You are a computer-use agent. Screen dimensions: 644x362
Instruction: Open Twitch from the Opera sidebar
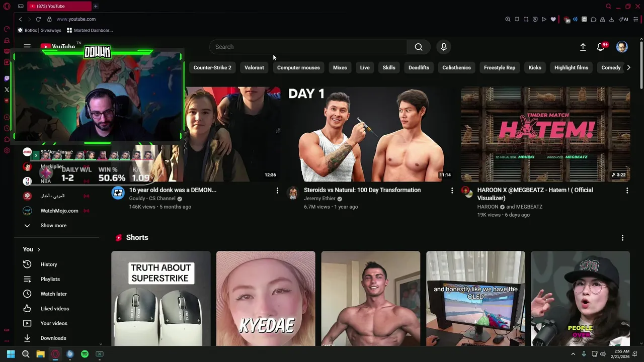tap(7, 78)
